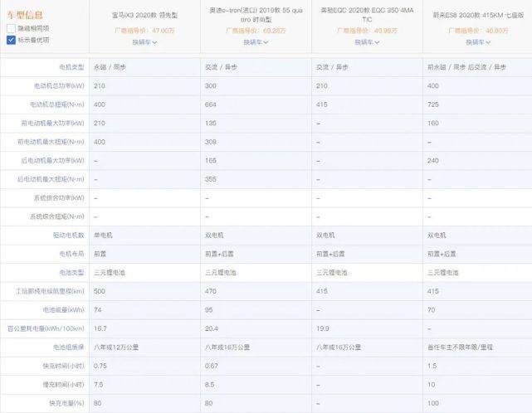Screen dimensions: 532x413
Task: Open 换辆车 dropdown under 奔驰EQC
Action: (x=367, y=42)
